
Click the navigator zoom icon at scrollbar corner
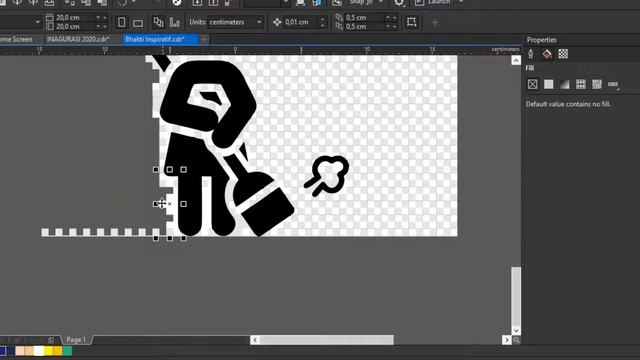(516, 340)
